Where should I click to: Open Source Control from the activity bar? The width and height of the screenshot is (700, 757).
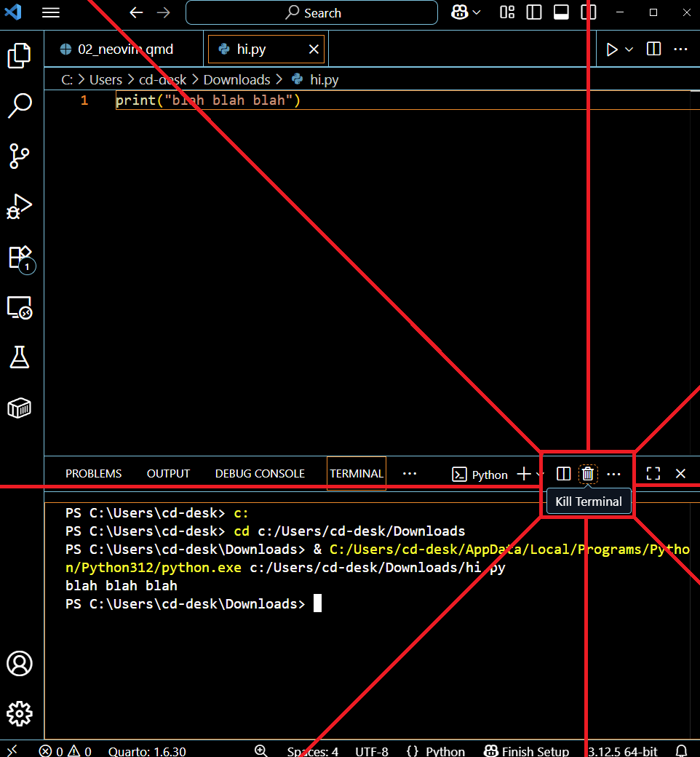click(20, 155)
